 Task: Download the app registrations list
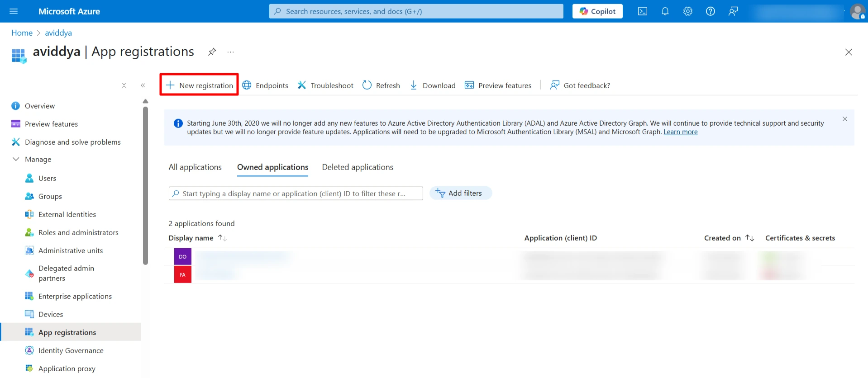coord(433,85)
